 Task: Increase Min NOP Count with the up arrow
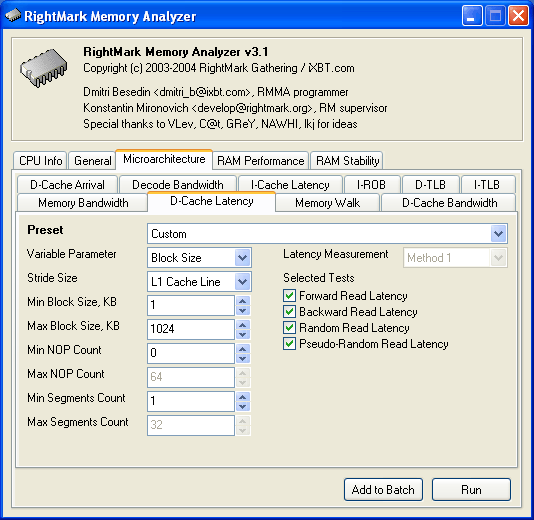coord(242,349)
